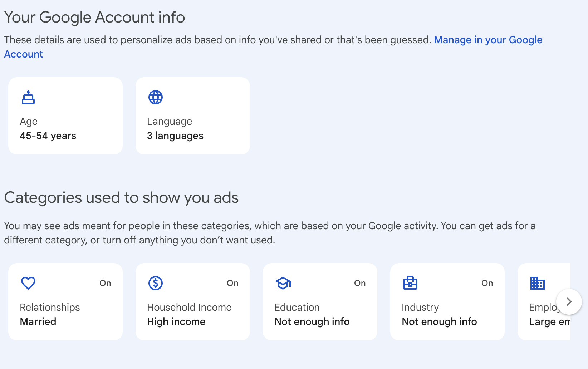Toggle the Relationships category On status
This screenshot has width=588, height=369.
click(x=105, y=283)
